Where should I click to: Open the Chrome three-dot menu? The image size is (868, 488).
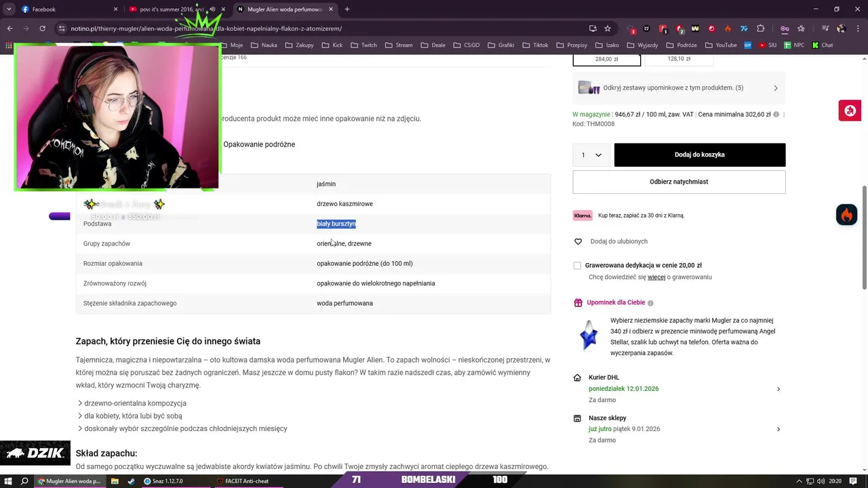[858, 28]
